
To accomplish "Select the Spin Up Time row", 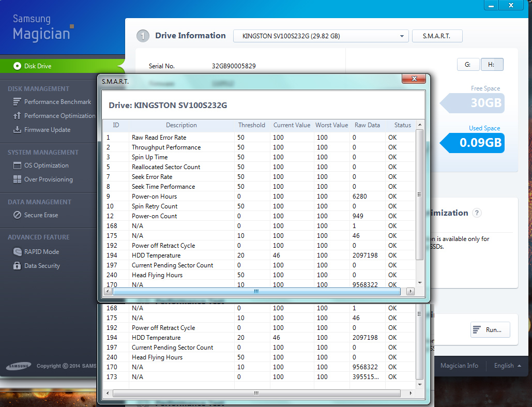I will tap(259, 157).
